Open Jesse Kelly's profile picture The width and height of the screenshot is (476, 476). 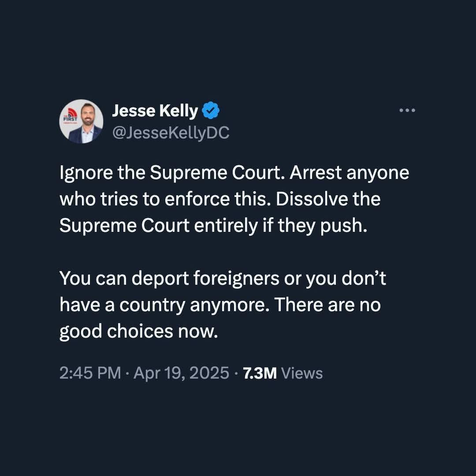(81, 121)
